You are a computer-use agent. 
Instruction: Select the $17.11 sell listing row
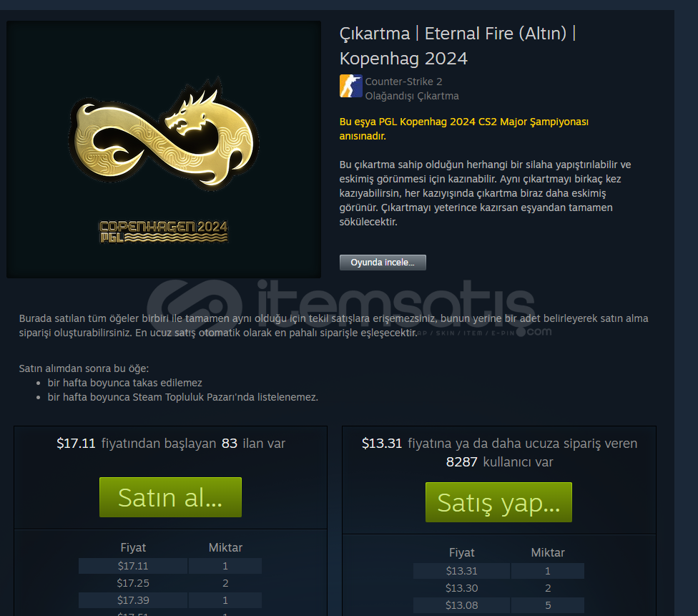pos(170,566)
